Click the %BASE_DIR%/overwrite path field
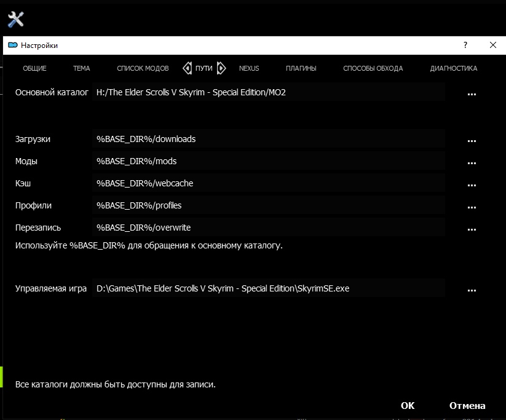The height and width of the screenshot is (420, 506). click(269, 228)
